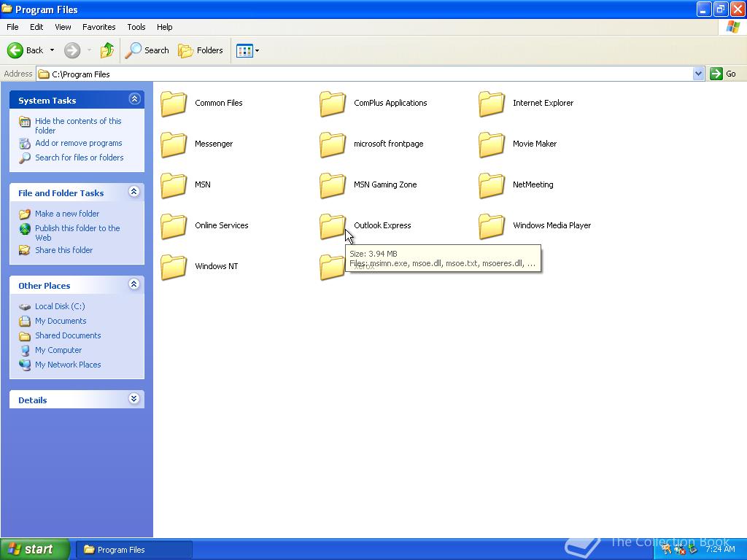Viewport: 747px width, 560px height.
Task: Select the Internet Explorer folder icon
Action: [492, 104]
